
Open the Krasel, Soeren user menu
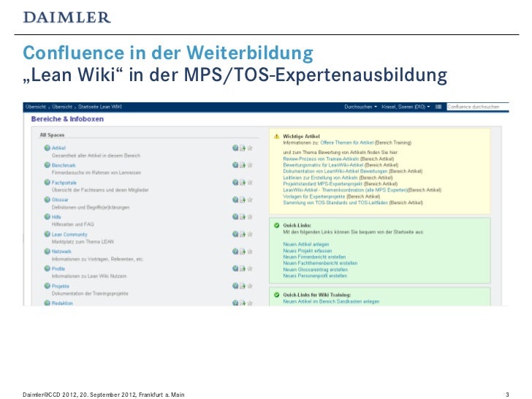point(406,107)
